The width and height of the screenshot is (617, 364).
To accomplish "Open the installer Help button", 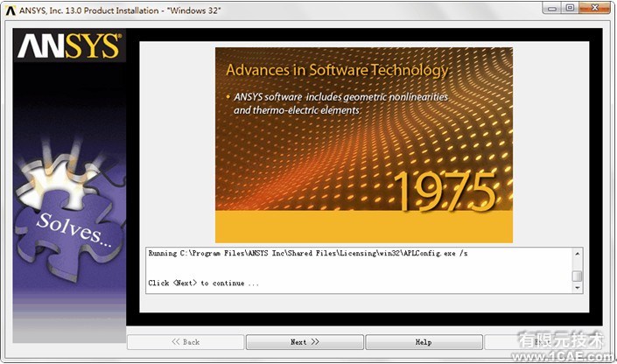I will (x=424, y=342).
